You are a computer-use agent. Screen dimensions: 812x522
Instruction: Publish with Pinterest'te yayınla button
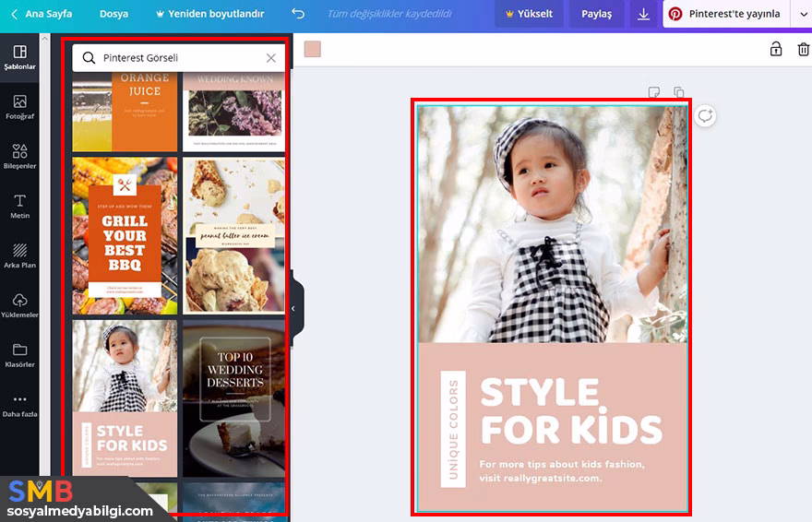coord(726,14)
